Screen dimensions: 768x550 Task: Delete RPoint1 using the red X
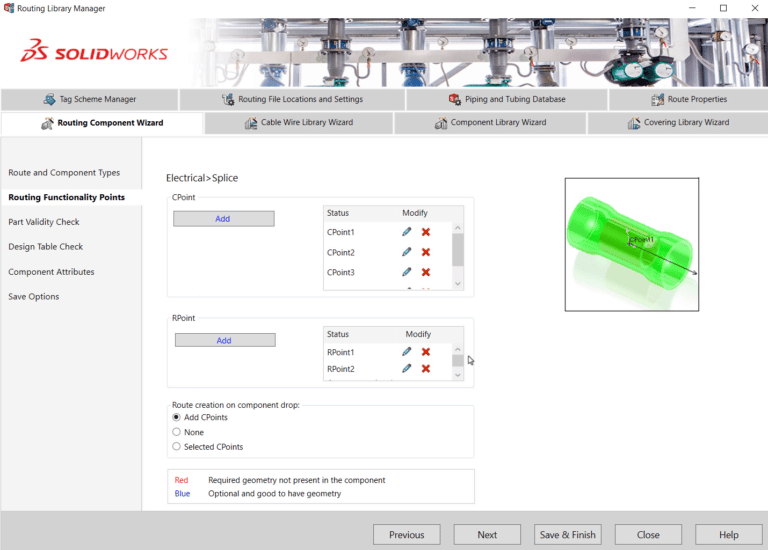pos(426,352)
